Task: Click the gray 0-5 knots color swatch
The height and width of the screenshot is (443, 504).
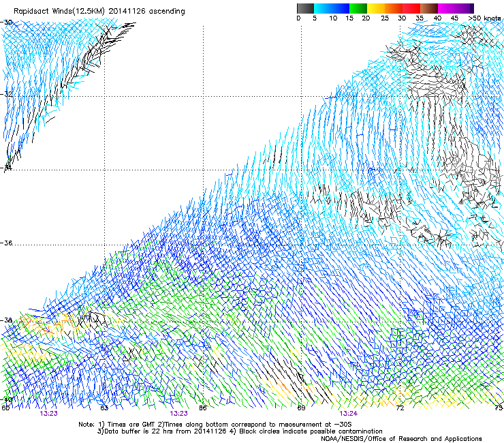Action: 305,8
